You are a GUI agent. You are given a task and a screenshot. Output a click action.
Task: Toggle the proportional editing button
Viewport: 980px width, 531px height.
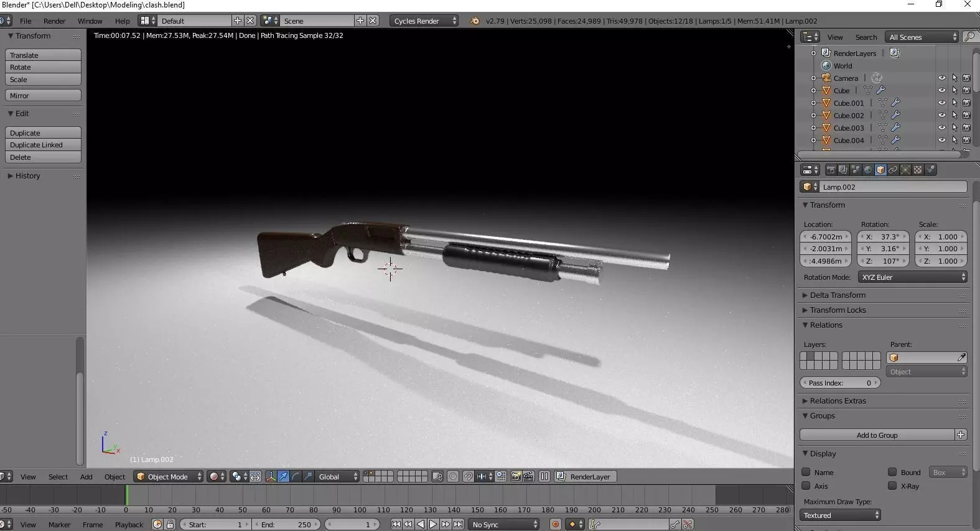tap(453, 476)
